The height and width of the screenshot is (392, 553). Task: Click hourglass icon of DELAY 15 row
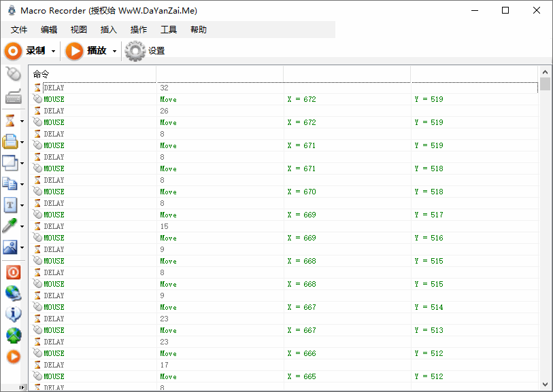[37, 226]
